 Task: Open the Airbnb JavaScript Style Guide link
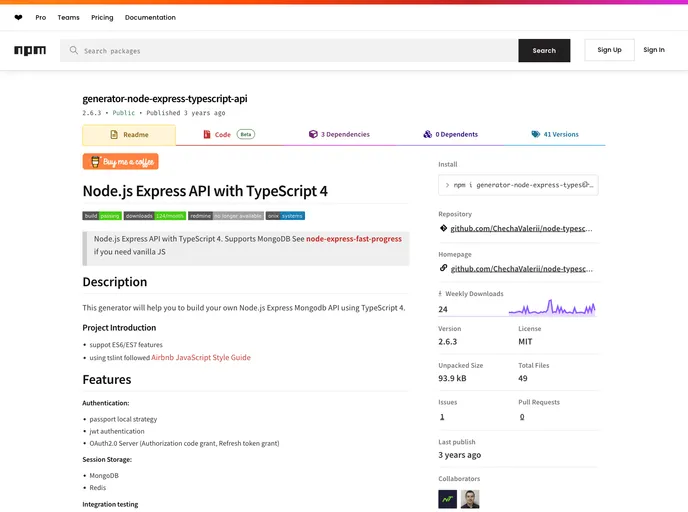click(201, 358)
